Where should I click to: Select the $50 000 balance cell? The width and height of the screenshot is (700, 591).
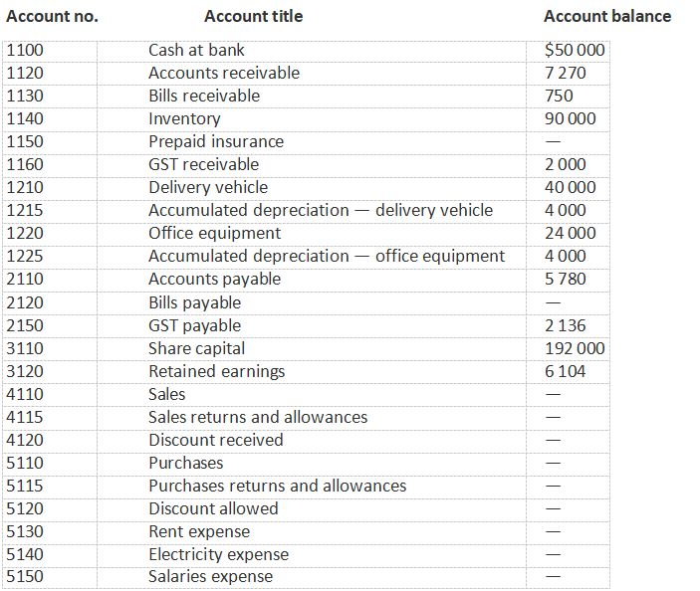[575, 50]
